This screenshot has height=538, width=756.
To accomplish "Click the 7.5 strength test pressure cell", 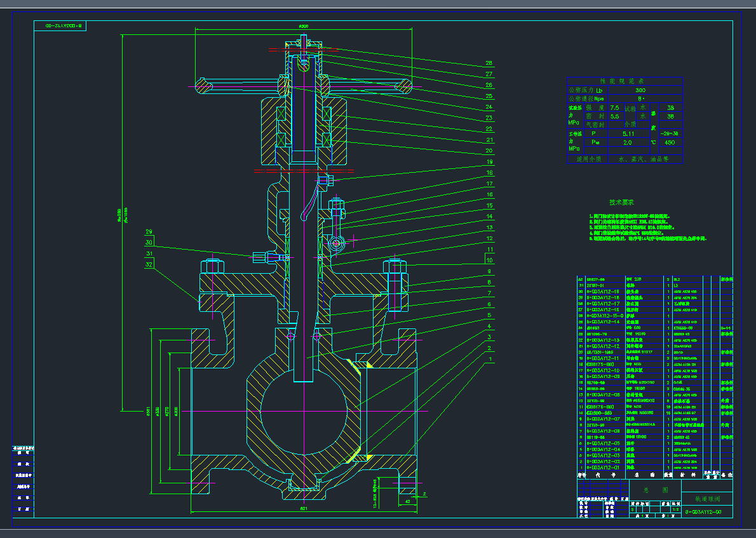I will pyautogui.click(x=615, y=108).
